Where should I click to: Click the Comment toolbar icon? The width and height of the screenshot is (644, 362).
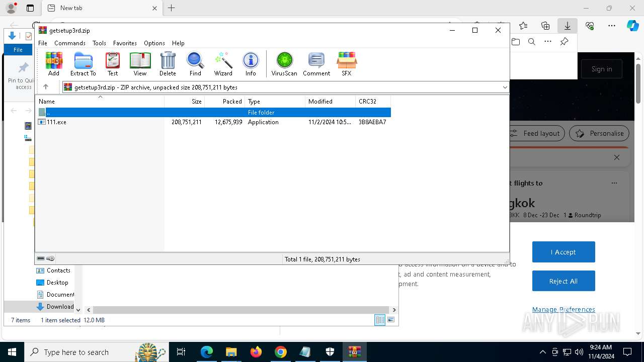pyautogui.click(x=316, y=64)
